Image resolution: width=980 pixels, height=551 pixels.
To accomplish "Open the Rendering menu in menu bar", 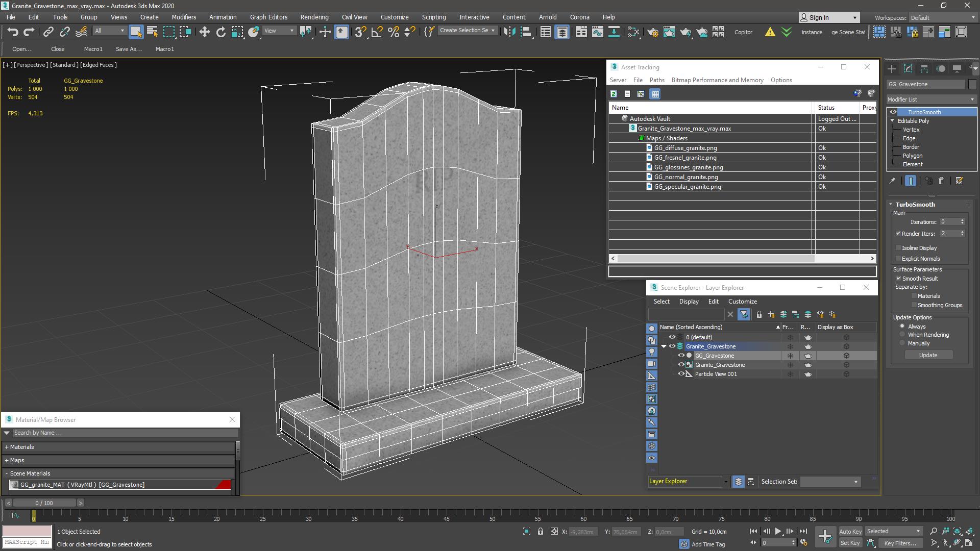I will click(314, 17).
